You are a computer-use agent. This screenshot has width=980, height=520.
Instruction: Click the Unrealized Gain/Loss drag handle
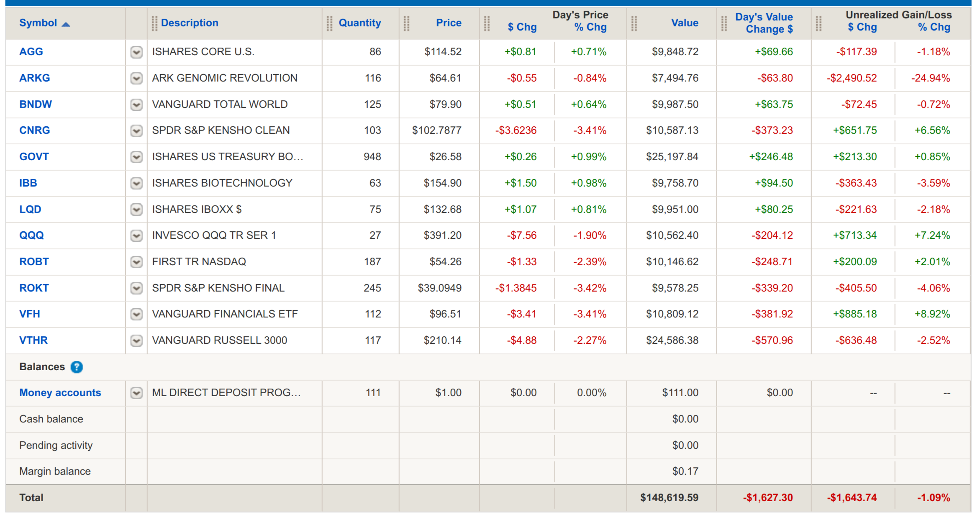(818, 23)
